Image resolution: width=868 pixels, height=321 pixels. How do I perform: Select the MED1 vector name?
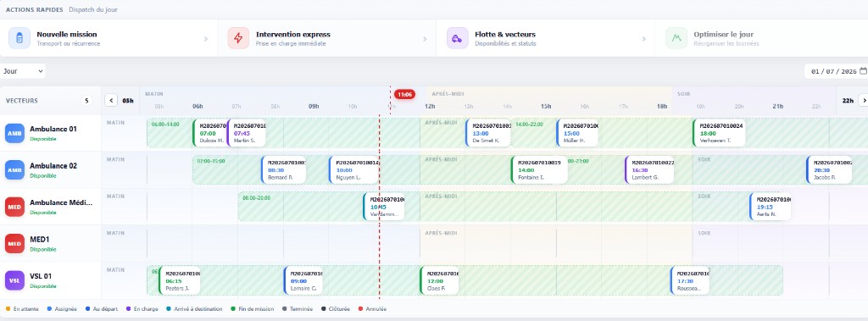[x=39, y=239]
